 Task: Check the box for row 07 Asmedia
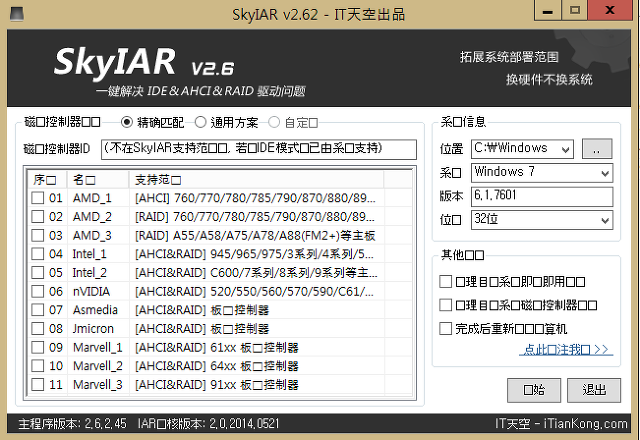click(x=38, y=310)
